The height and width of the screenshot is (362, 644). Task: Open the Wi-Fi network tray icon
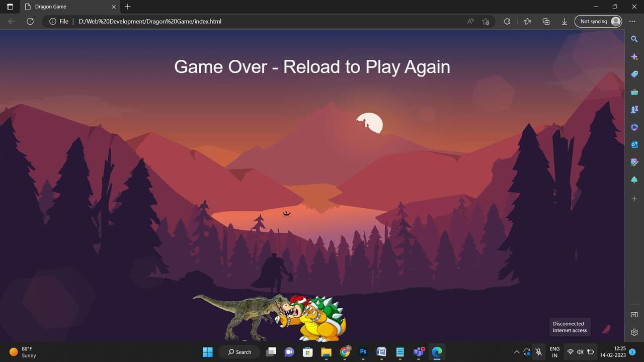pos(570,352)
